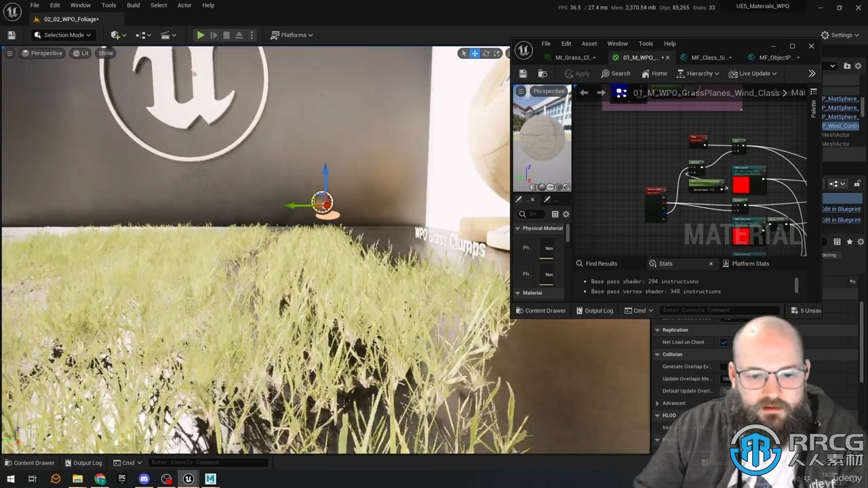The image size is (868, 488).
Task: Open the Blueprints toolbar dropdown
Action: [144, 35]
